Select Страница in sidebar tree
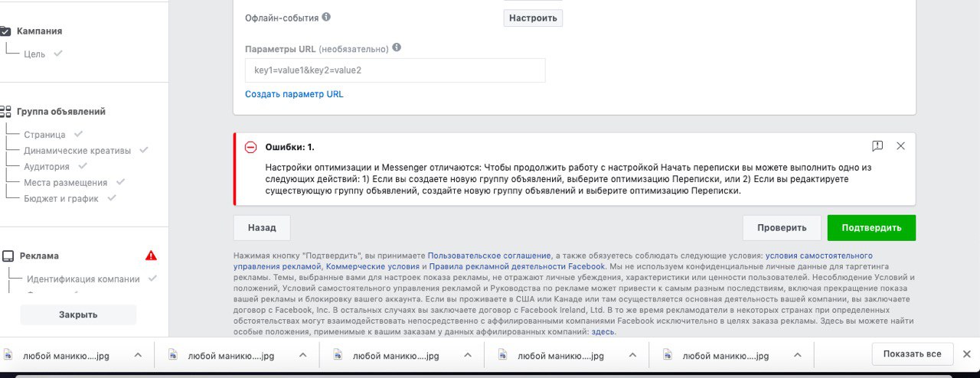Image resolution: width=980 pixels, height=378 pixels. (x=44, y=135)
